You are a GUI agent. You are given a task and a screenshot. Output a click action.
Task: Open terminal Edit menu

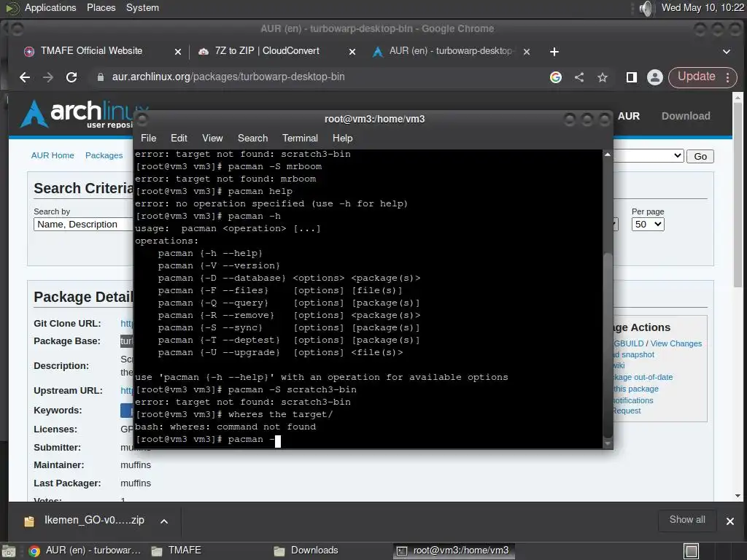tap(179, 138)
